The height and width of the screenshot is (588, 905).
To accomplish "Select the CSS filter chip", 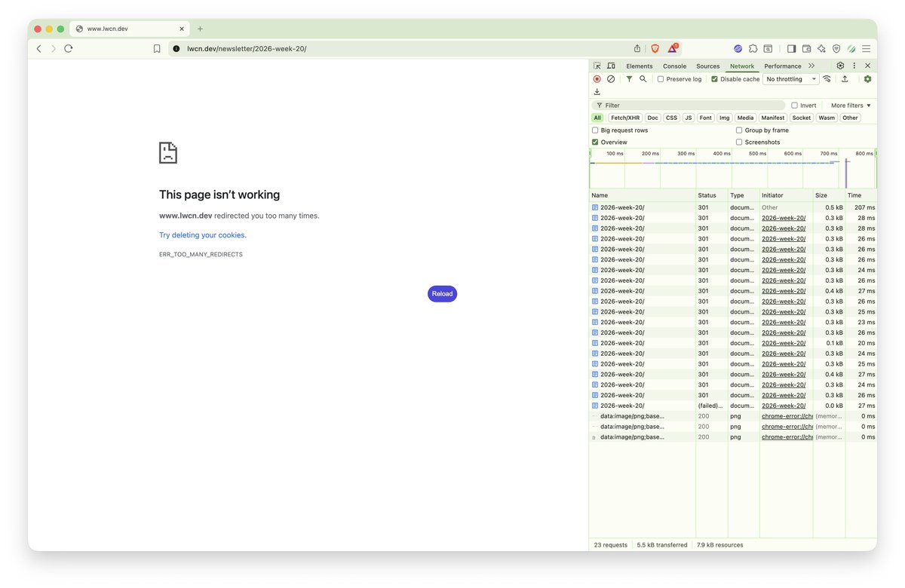I will coord(671,118).
